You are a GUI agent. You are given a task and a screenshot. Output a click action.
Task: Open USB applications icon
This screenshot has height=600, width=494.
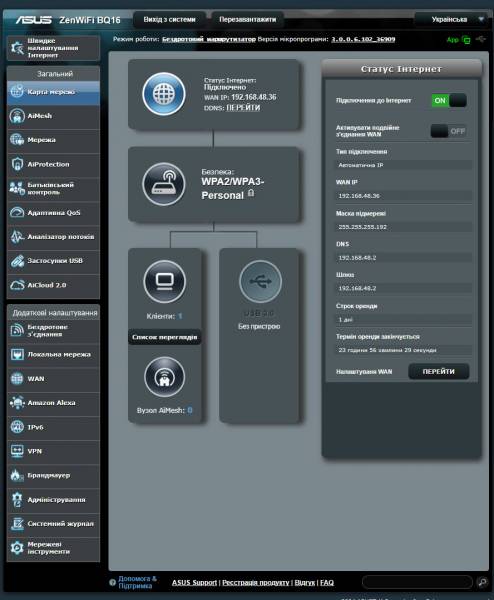coord(17,261)
